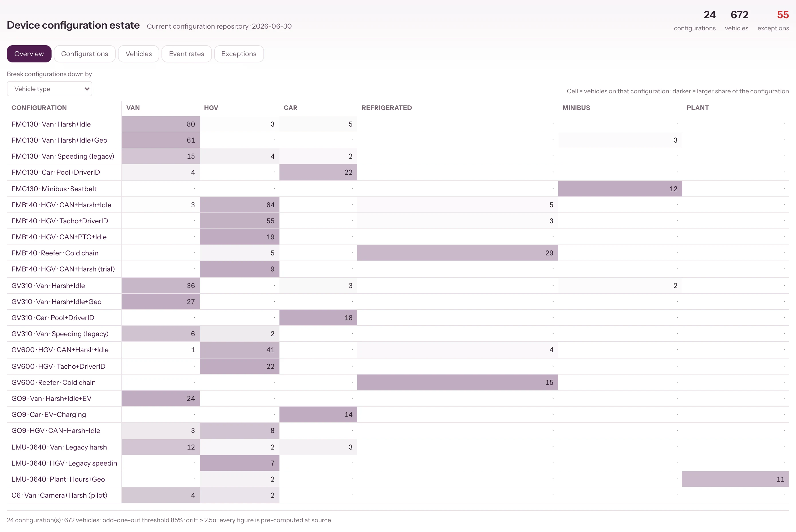The height and width of the screenshot is (532, 796).
Task: Switch to the Configurations tab
Action: tap(84, 54)
